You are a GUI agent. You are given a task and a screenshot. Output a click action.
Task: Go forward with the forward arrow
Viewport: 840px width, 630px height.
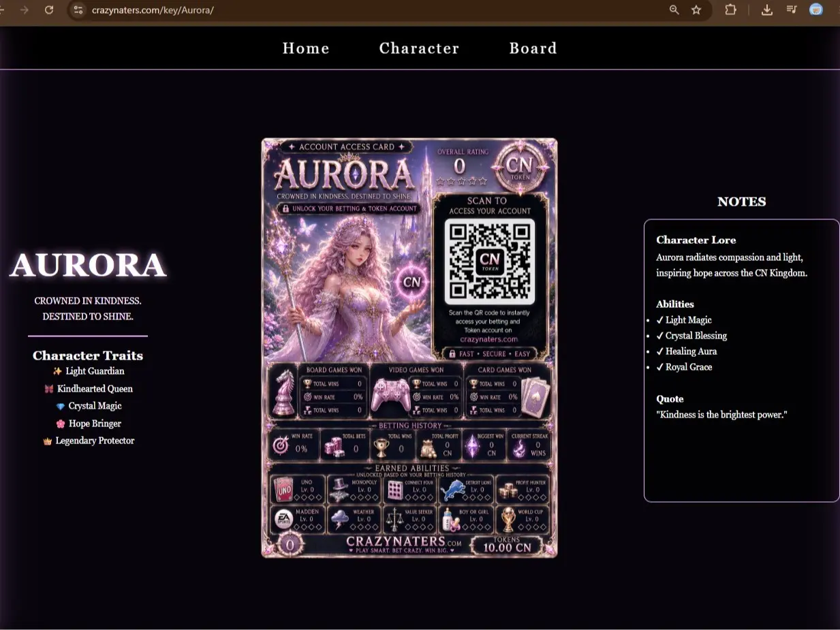point(25,10)
